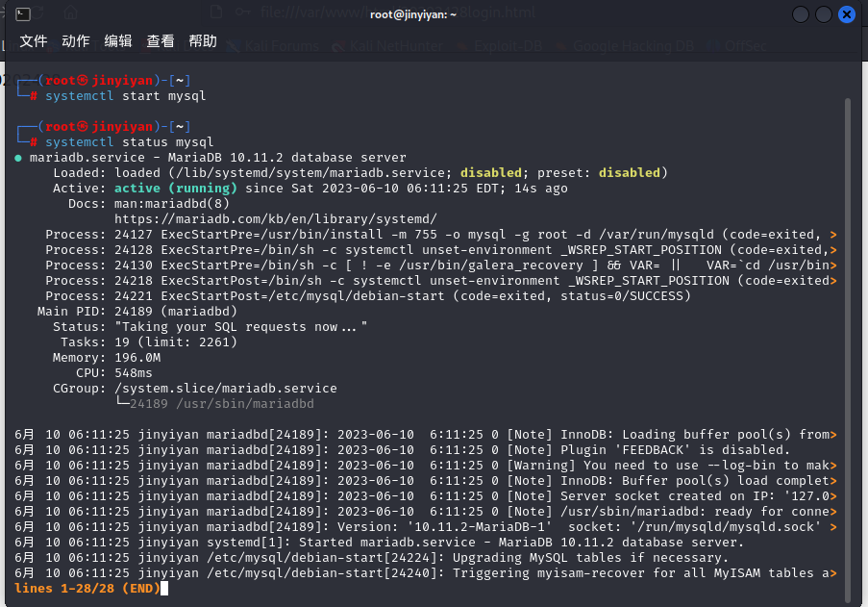Viewport: 868px width, 607px height.
Task: Click the terminal vertical scrollbar
Action: (x=847, y=350)
